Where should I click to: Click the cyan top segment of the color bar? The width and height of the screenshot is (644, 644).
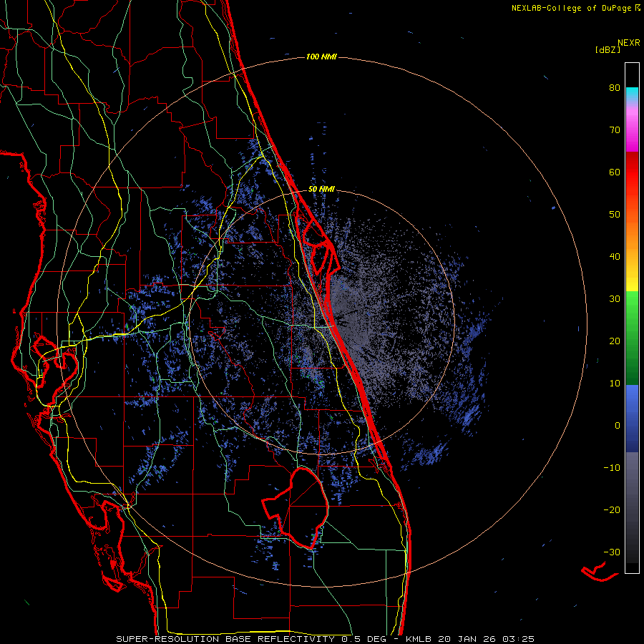pyautogui.click(x=632, y=94)
